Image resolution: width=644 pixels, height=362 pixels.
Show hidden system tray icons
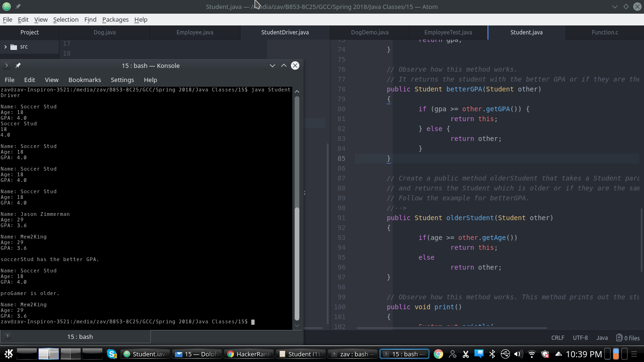coord(559,354)
